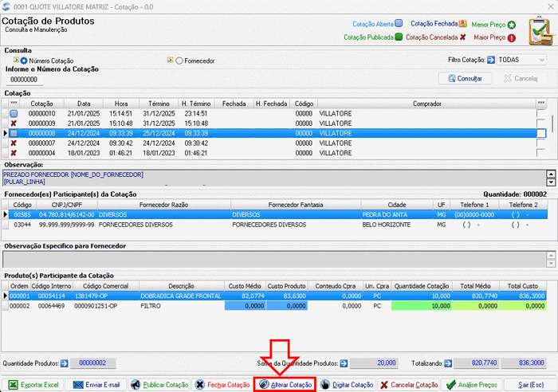Click the Observação Específico para Fornecedor text box
The height and width of the screenshot is (392, 558).
pyautogui.click(x=274, y=260)
